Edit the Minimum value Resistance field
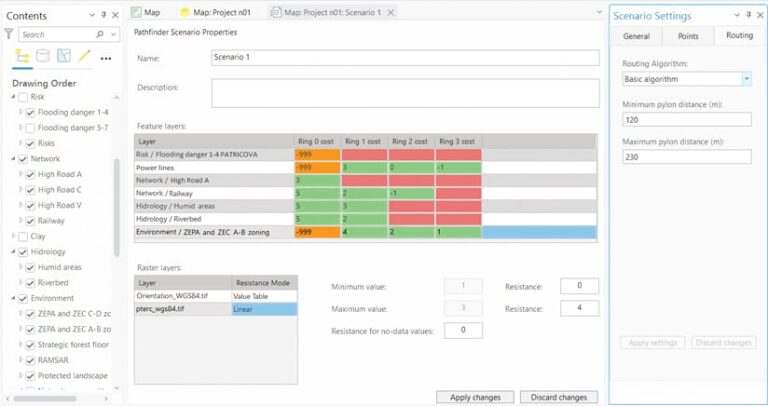 coord(579,286)
